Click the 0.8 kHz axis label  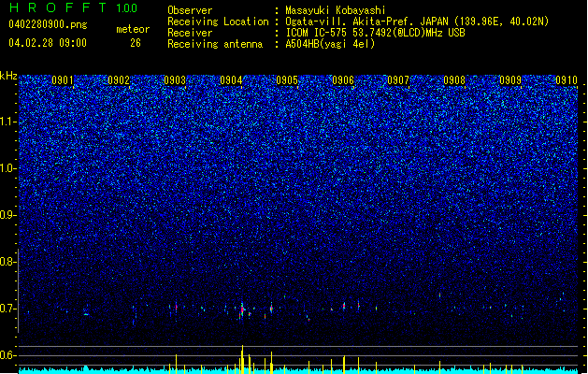[8, 262]
